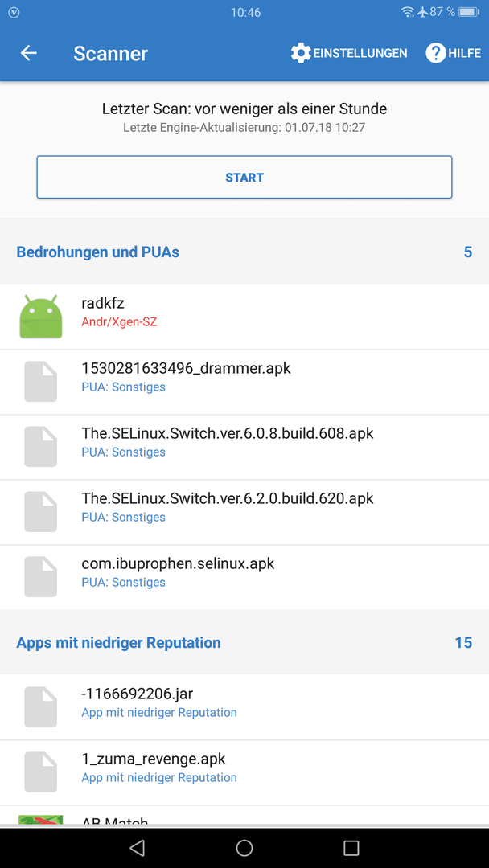Select The.SELinux.Switch.ver.6.0.8.build.608.apk entry
Image resolution: width=489 pixels, height=868 pixels.
coord(244,448)
